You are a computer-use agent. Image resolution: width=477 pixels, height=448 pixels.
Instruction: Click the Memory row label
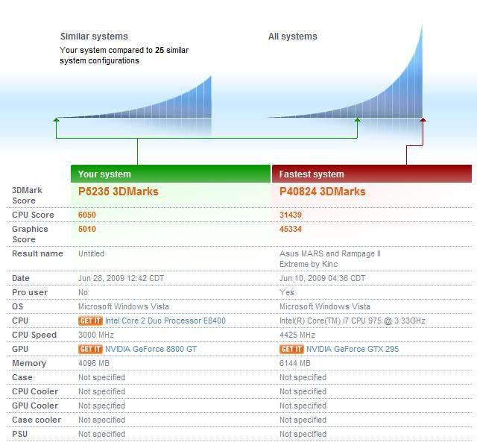point(29,363)
